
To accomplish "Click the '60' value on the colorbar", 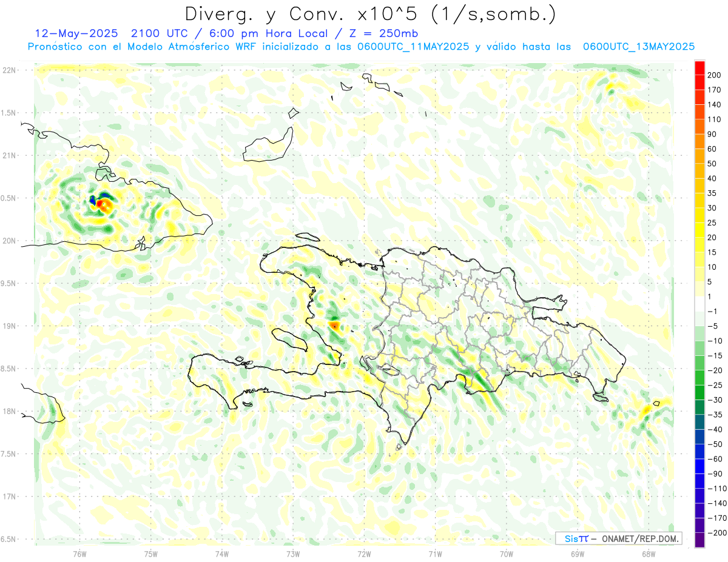I will point(713,149).
